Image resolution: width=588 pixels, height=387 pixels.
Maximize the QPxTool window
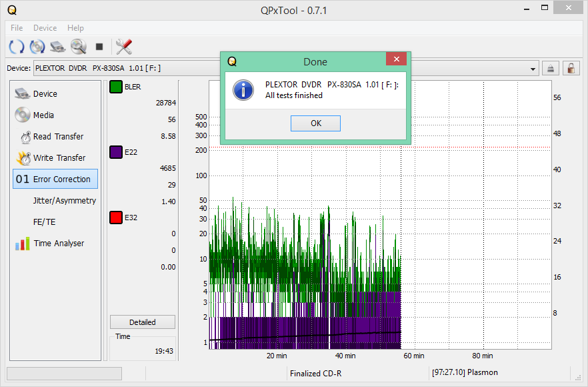[x=545, y=7]
